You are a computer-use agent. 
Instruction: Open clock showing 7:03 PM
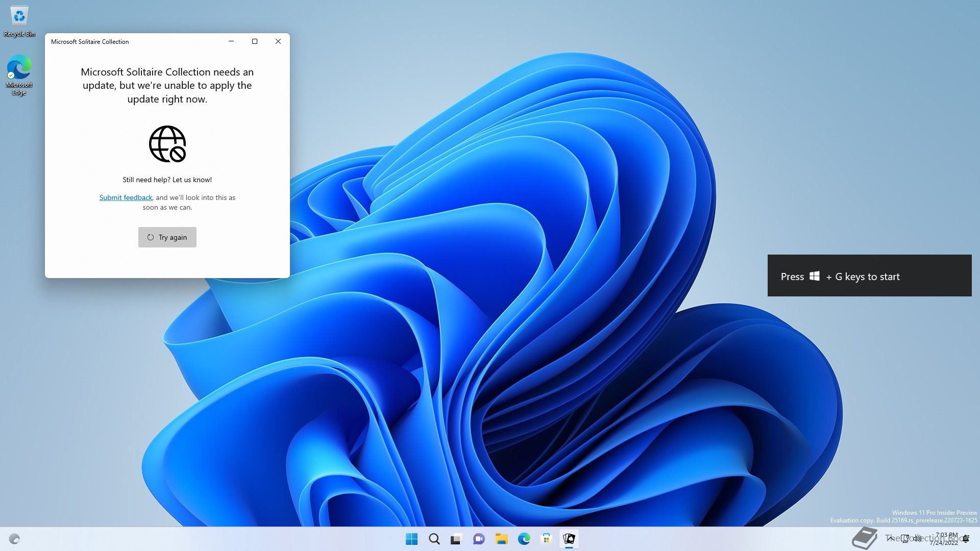tap(945, 539)
